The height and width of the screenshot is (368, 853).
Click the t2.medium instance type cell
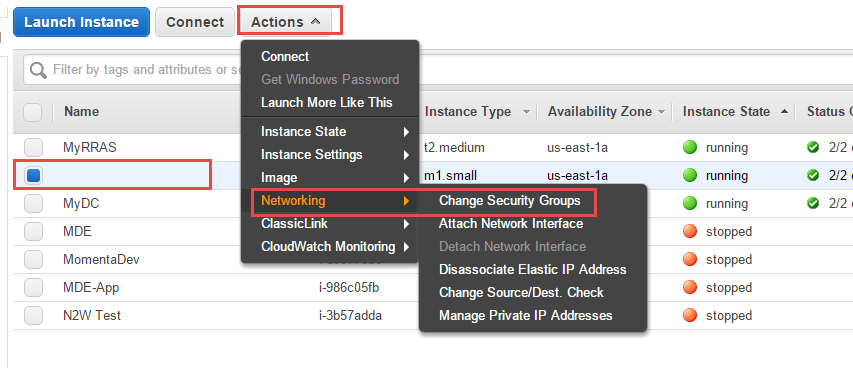point(454,148)
